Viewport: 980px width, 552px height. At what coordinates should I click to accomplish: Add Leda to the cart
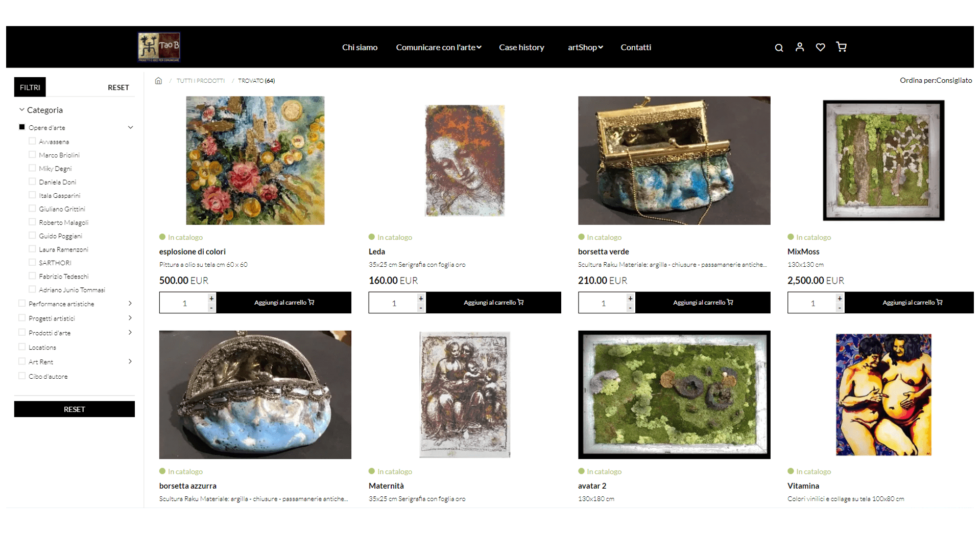point(493,303)
